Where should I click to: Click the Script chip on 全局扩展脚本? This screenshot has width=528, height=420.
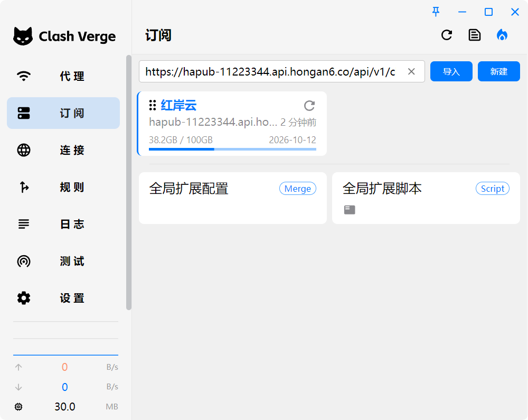[492, 188]
